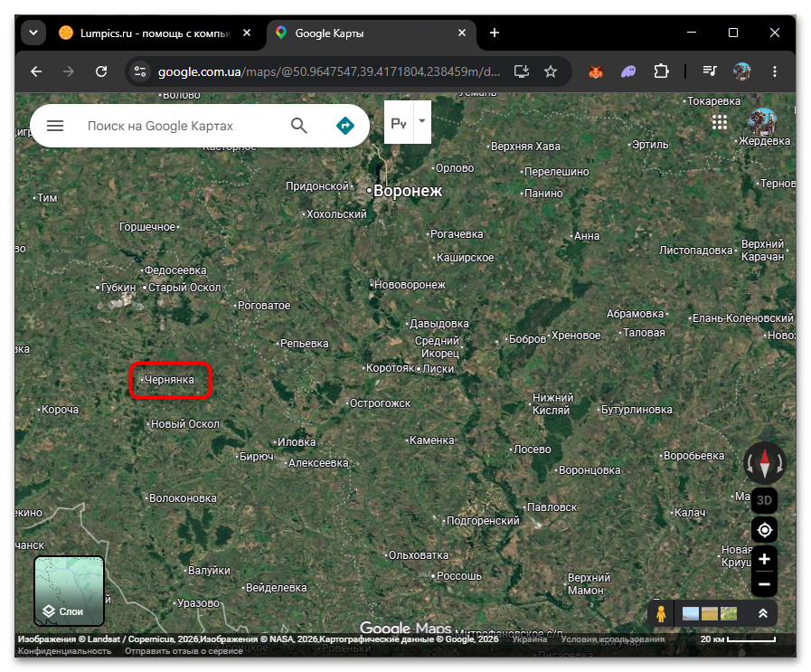The image size is (811, 672).
Task: Click the Конфиденциальность link
Action: point(65,651)
